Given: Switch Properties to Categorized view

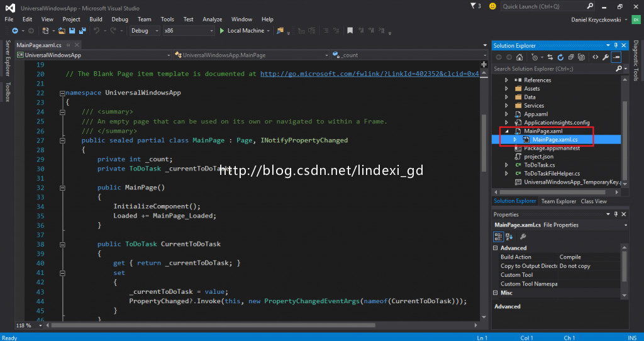Looking at the screenshot, I should pos(498,237).
